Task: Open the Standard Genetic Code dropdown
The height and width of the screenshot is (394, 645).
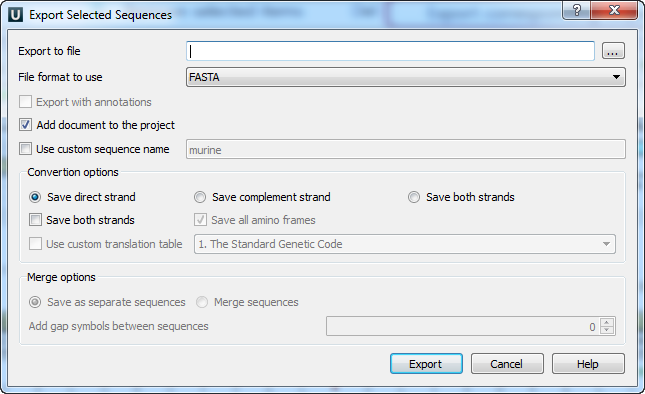Action: [405, 244]
